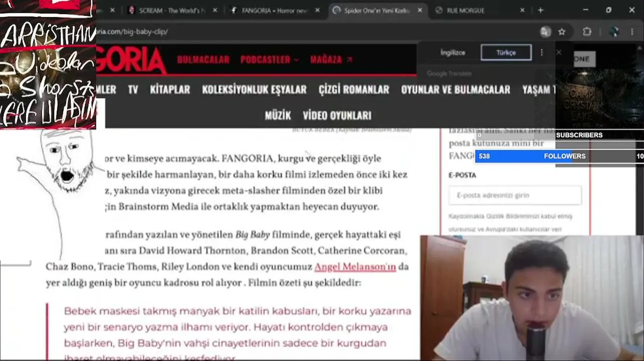
Task: Click the Google Translate icon in address bar
Action: [545, 32]
